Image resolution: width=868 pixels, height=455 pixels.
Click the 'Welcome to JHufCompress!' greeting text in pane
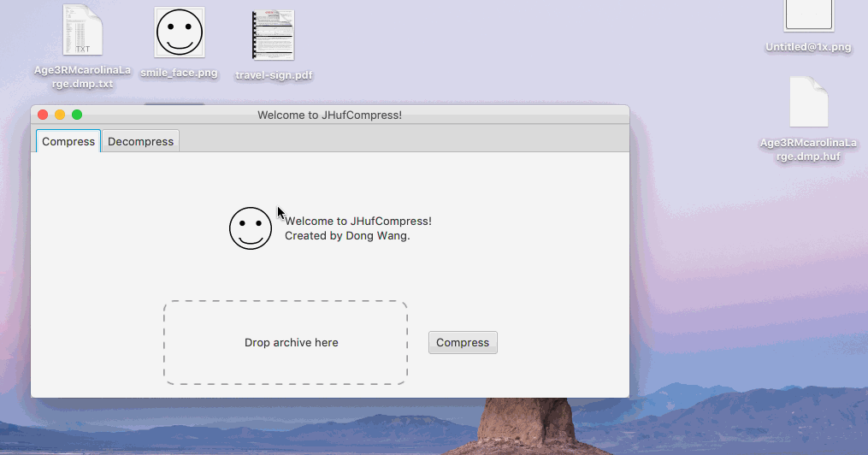click(x=358, y=221)
